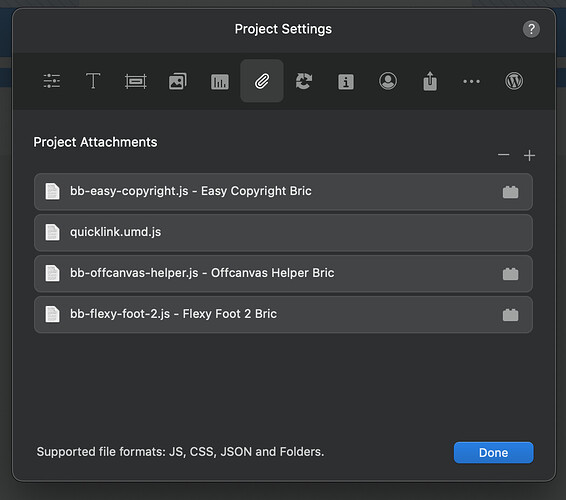This screenshot has width=566, height=500.
Task: Open the breakpoints layout settings tab
Action: (135, 81)
